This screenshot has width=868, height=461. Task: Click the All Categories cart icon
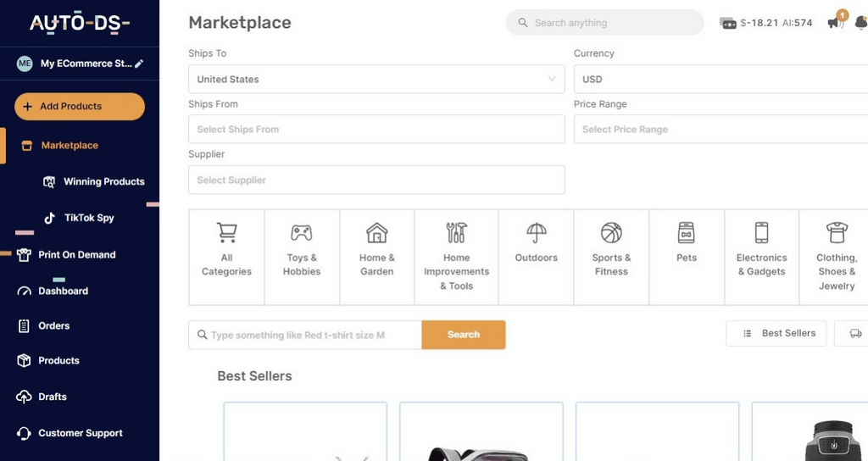tap(226, 232)
